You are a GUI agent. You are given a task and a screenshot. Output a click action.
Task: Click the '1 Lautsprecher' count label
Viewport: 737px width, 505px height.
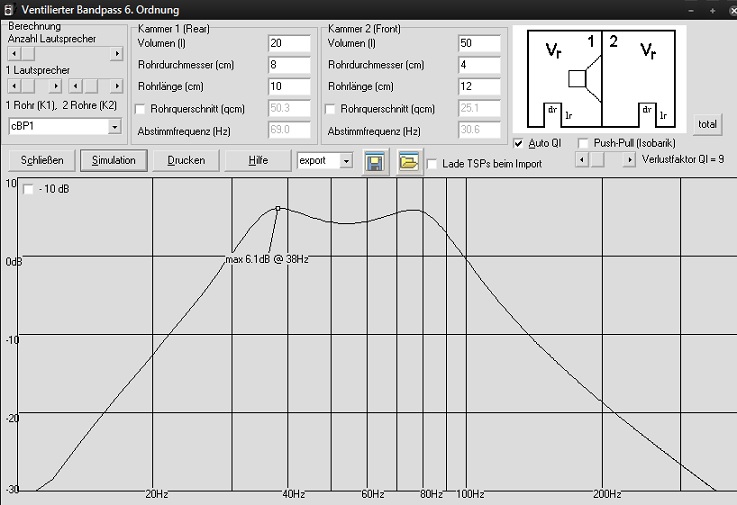point(38,71)
